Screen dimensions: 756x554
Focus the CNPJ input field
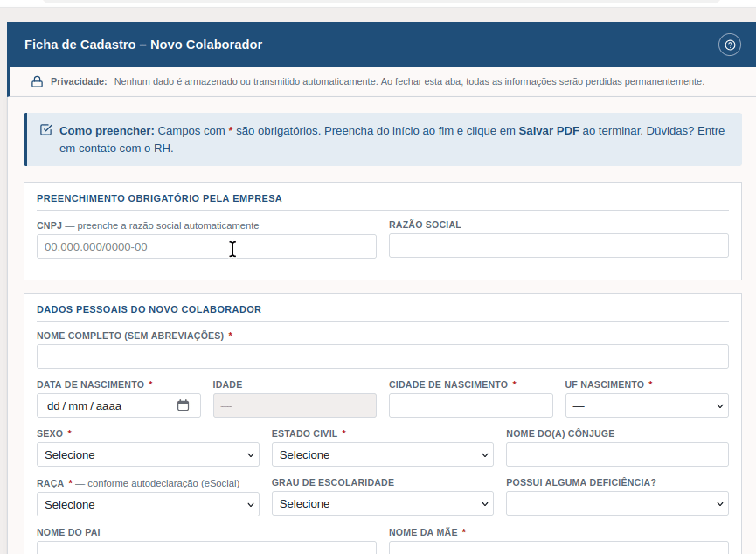(x=206, y=246)
